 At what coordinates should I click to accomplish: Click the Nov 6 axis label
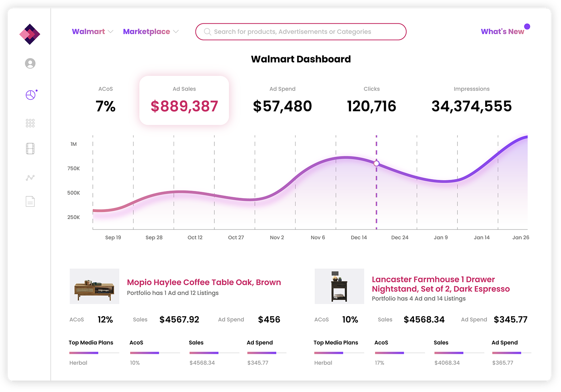point(318,237)
